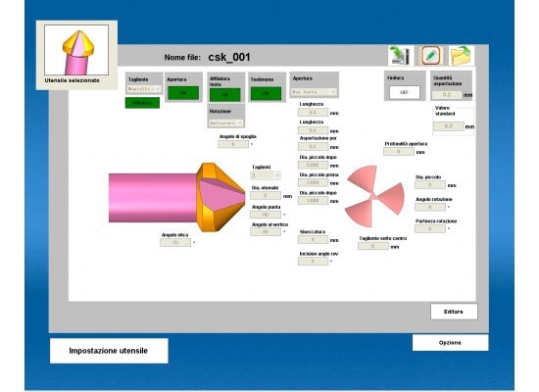Viewport: 539px width, 392px height.
Task: Click the countersink tool side-view illustration
Action: pyautogui.click(x=177, y=197)
